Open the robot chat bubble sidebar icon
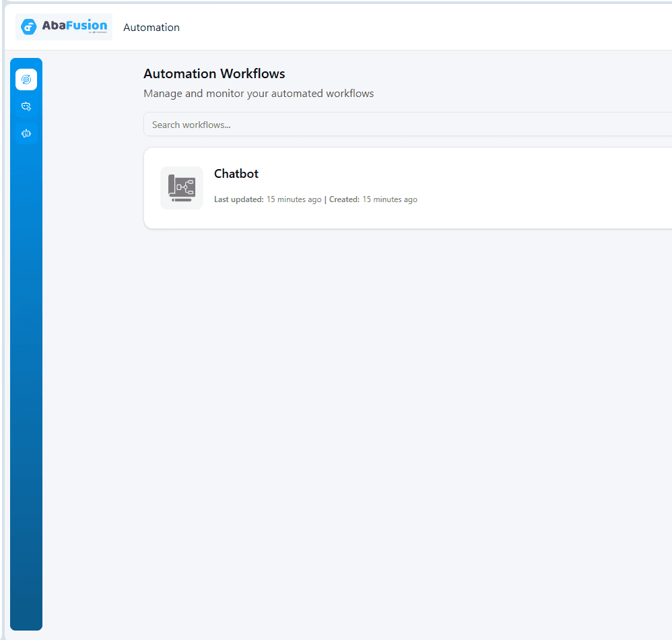 26,133
